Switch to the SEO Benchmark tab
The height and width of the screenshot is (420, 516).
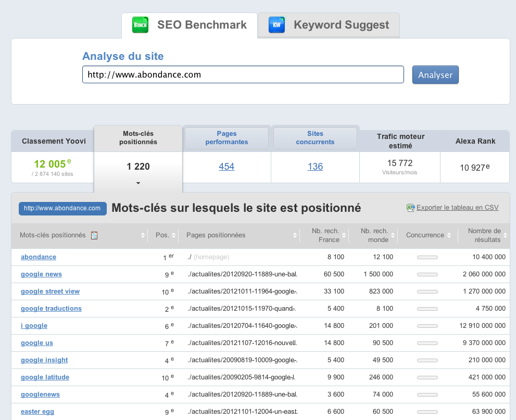pyautogui.click(x=190, y=26)
